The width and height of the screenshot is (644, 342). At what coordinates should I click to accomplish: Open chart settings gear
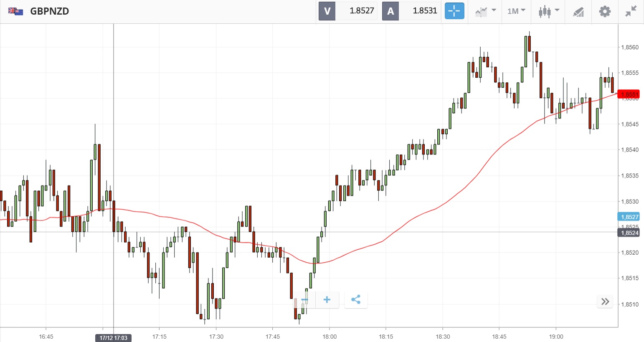pyautogui.click(x=605, y=11)
